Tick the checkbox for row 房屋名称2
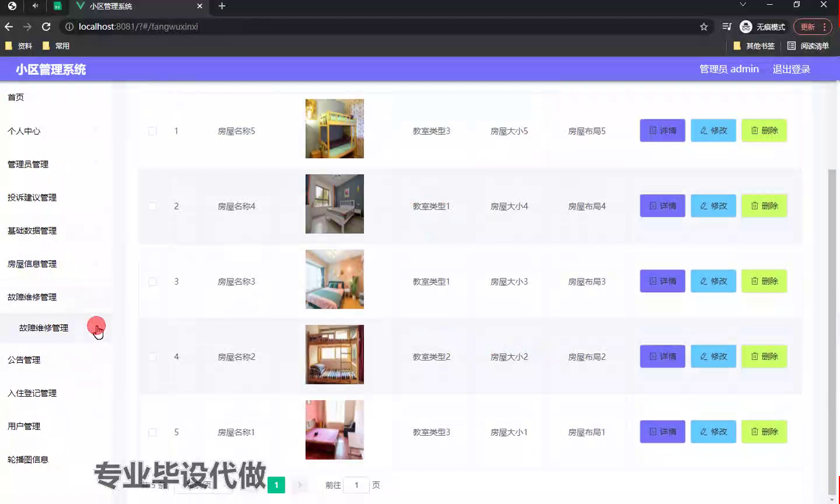Viewport: 840px width, 504px height. click(x=152, y=357)
